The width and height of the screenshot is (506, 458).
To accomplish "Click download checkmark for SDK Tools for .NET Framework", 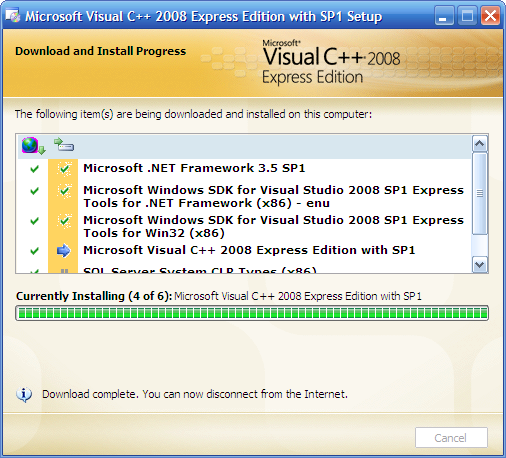I will click(34, 191).
